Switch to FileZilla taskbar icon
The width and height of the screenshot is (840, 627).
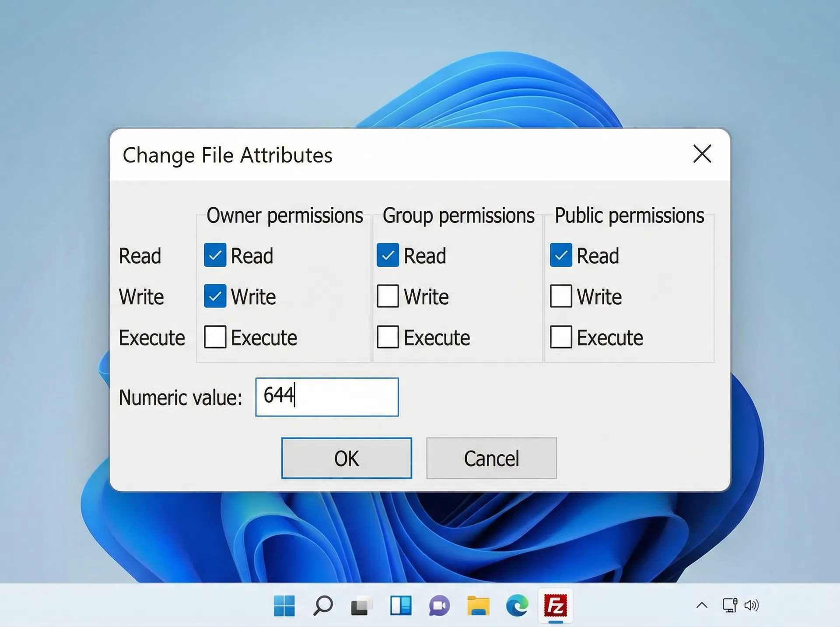556,606
